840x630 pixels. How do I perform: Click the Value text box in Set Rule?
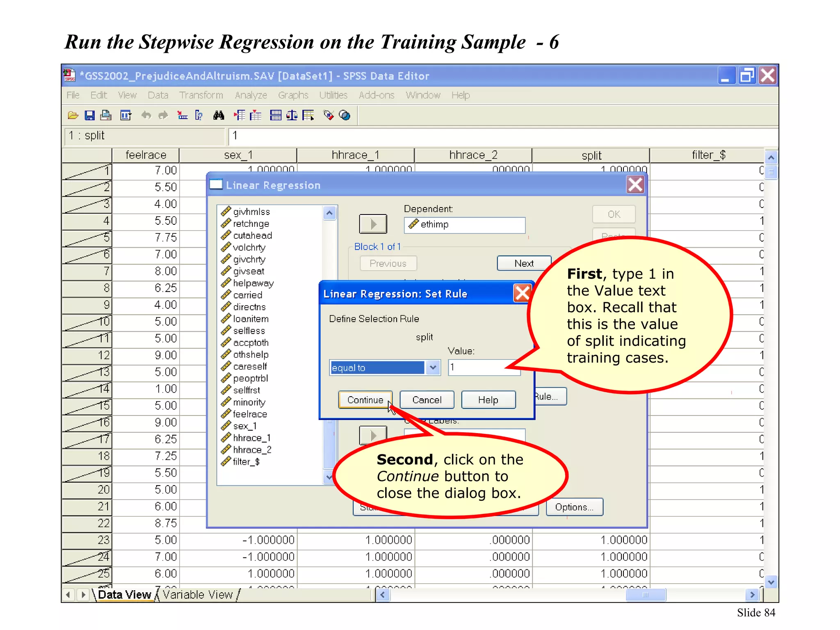(x=484, y=367)
